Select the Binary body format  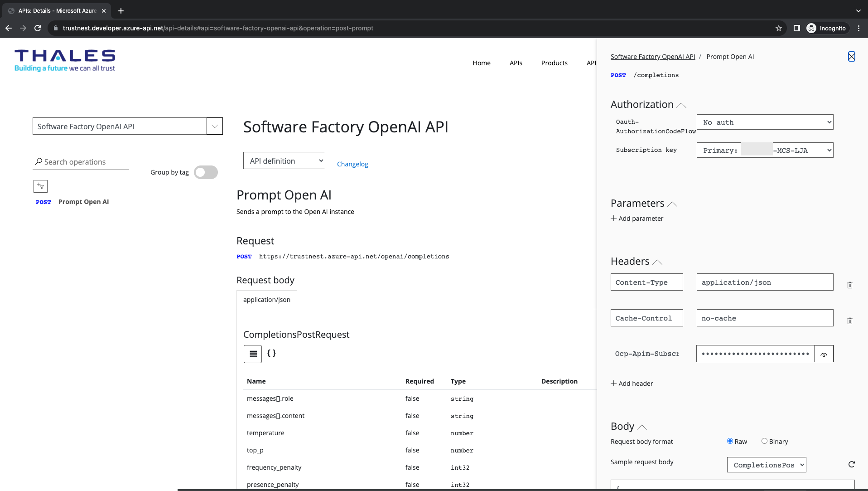tap(764, 441)
